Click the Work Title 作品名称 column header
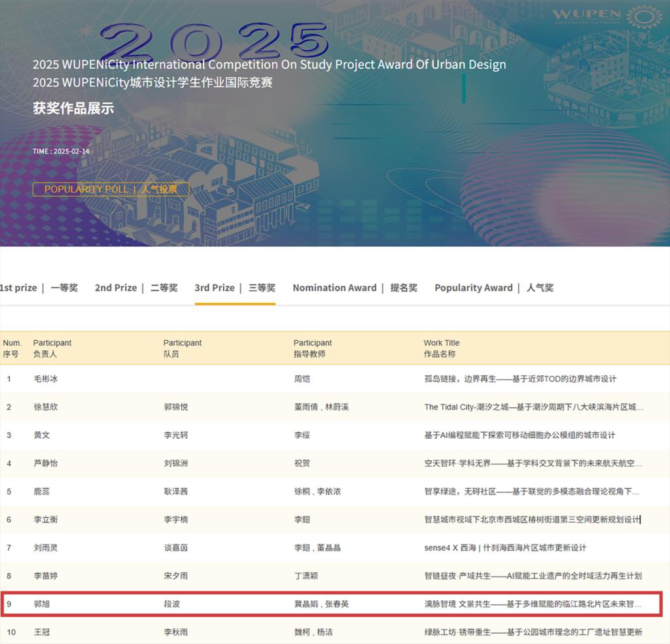This screenshot has width=670, height=644. point(442,348)
